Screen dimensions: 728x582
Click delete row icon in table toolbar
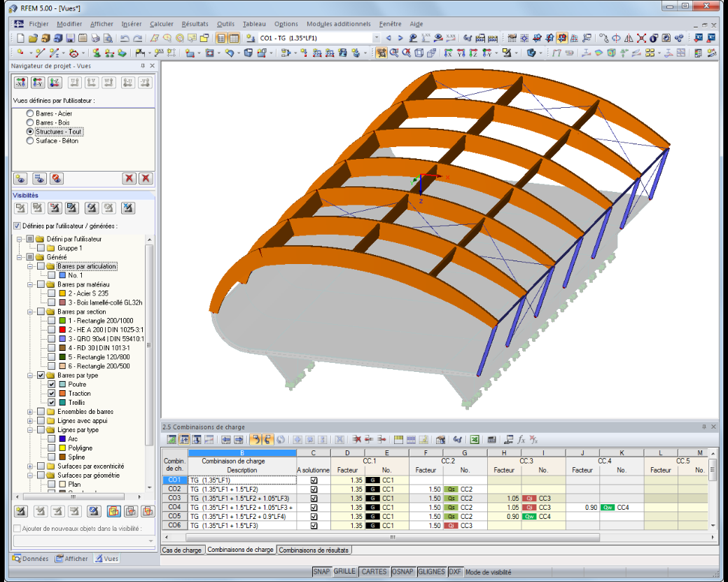[356, 439]
